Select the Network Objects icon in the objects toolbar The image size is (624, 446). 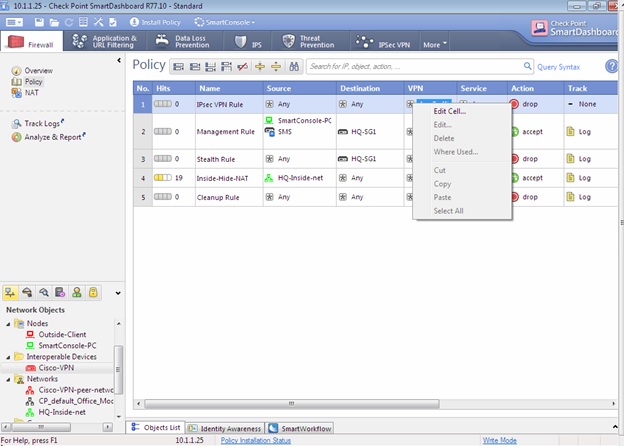coord(10,293)
